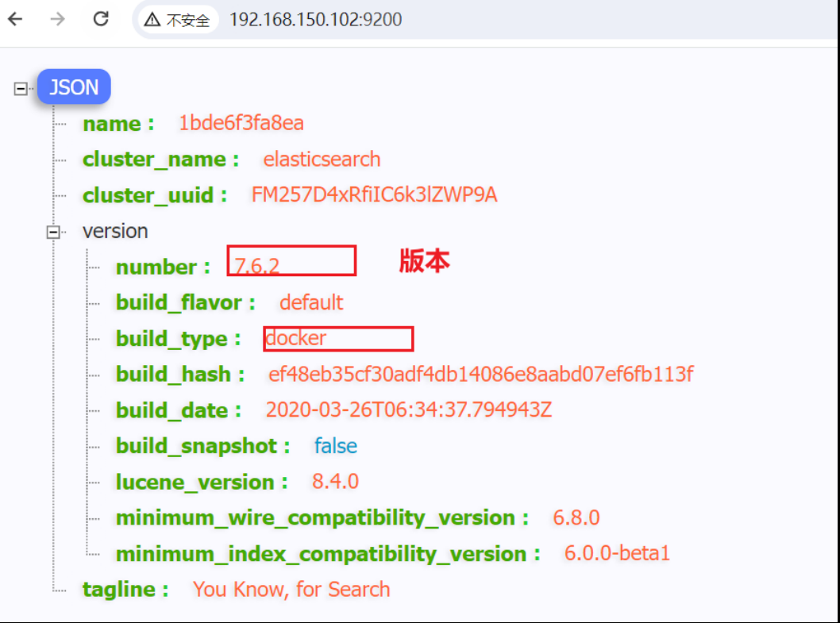The width and height of the screenshot is (840, 623).
Task: Select the cluster_uuid value
Action: pos(374,195)
